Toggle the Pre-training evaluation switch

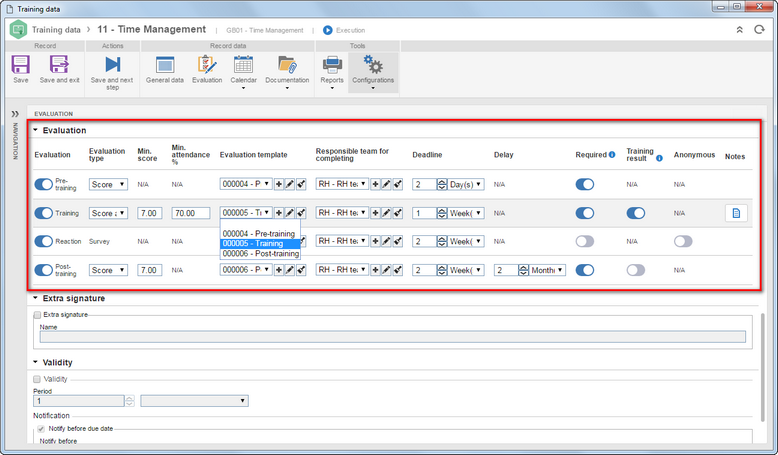click(44, 185)
